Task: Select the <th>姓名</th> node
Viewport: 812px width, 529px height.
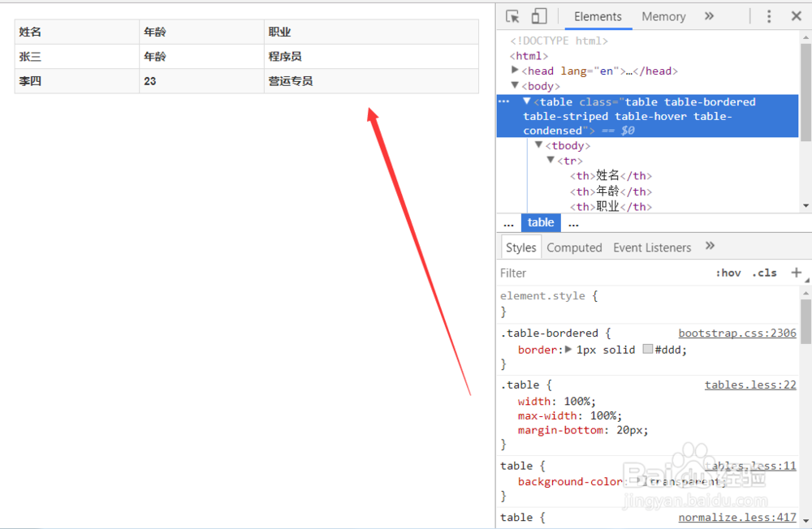Action: (x=611, y=175)
